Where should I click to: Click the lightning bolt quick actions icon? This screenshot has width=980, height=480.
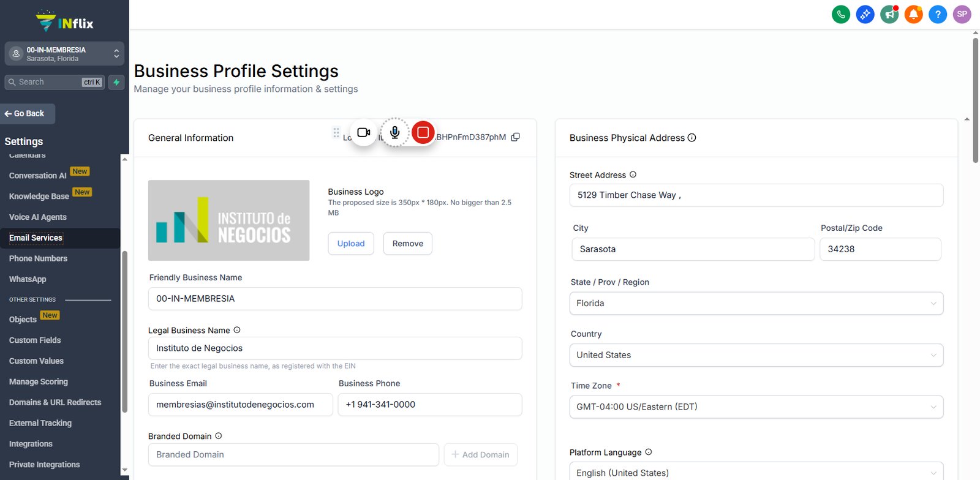pos(116,82)
